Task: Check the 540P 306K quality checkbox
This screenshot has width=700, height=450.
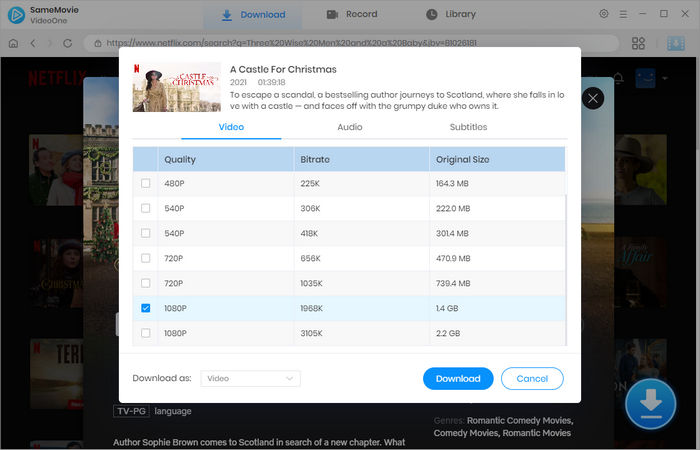Action: pyautogui.click(x=146, y=208)
